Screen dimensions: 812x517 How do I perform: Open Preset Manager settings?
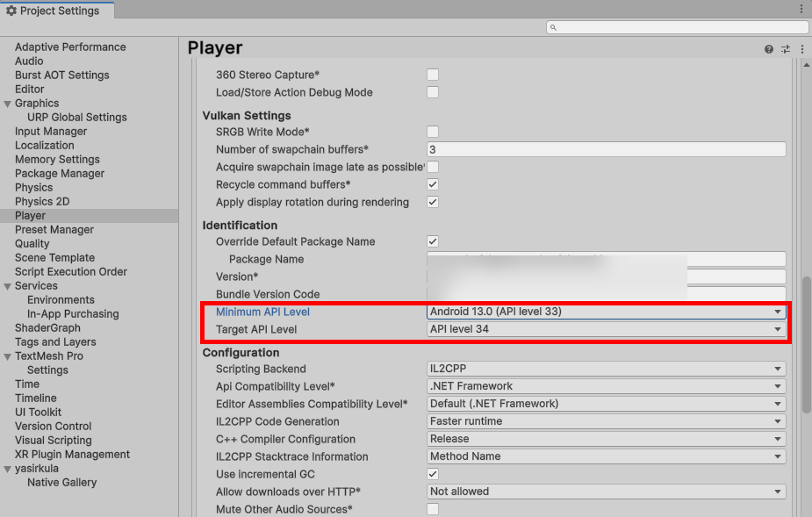pos(54,229)
